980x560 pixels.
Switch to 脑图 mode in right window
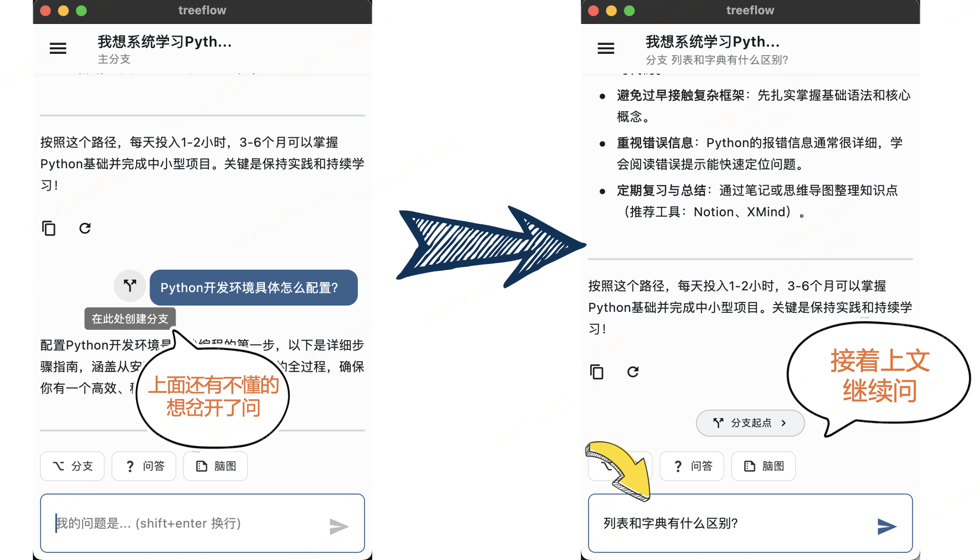(764, 466)
